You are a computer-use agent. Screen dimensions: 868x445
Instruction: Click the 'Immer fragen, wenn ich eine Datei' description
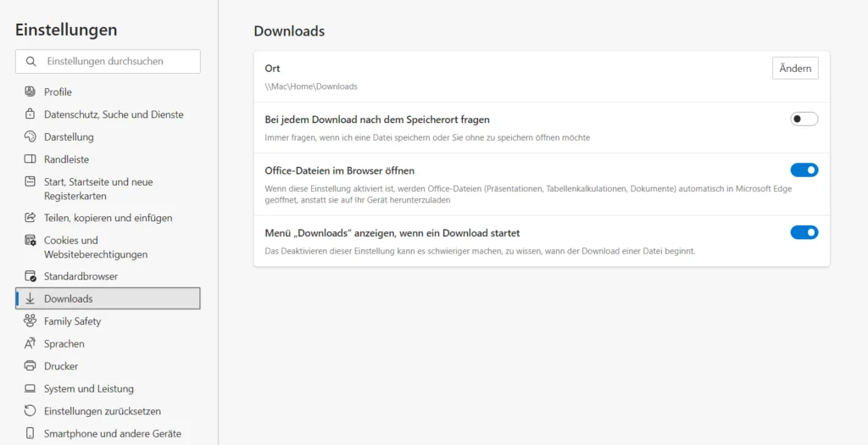427,137
